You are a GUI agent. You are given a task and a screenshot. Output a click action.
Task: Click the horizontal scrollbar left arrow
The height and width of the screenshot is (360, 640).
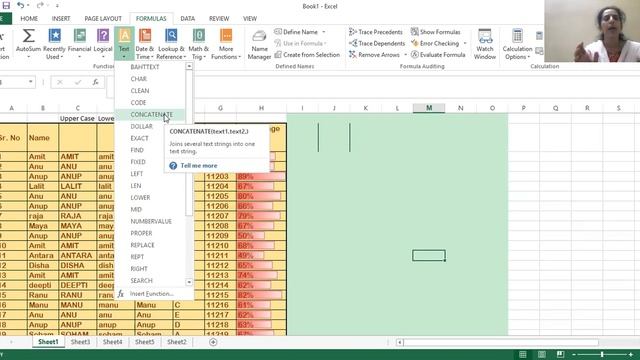pyautogui.click(x=400, y=342)
